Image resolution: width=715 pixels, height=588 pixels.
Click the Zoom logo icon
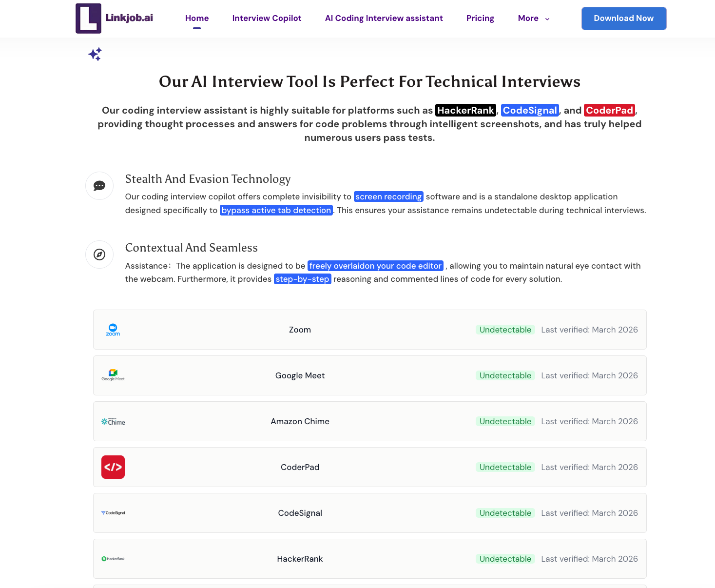click(113, 330)
